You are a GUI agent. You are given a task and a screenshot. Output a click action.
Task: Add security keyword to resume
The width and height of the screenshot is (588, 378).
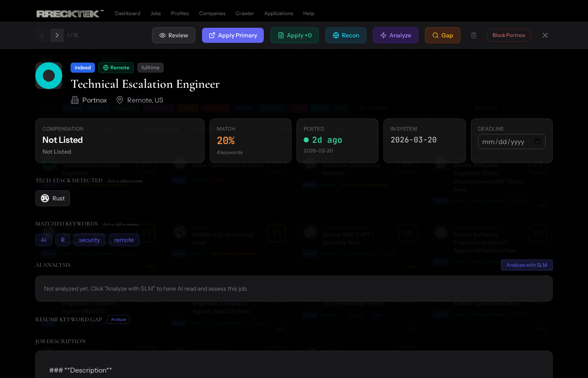click(89, 240)
